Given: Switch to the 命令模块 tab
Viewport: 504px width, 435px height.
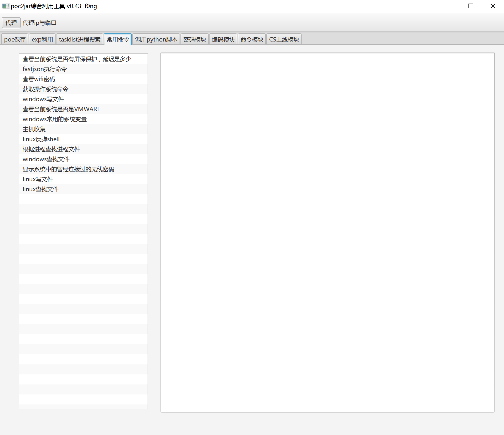Looking at the screenshot, I should [x=252, y=39].
